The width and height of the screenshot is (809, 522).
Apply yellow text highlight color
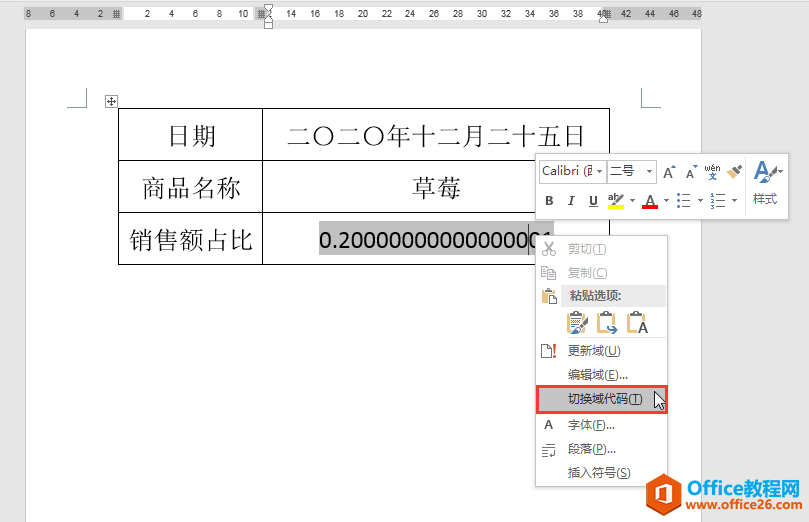pos(616,201)
